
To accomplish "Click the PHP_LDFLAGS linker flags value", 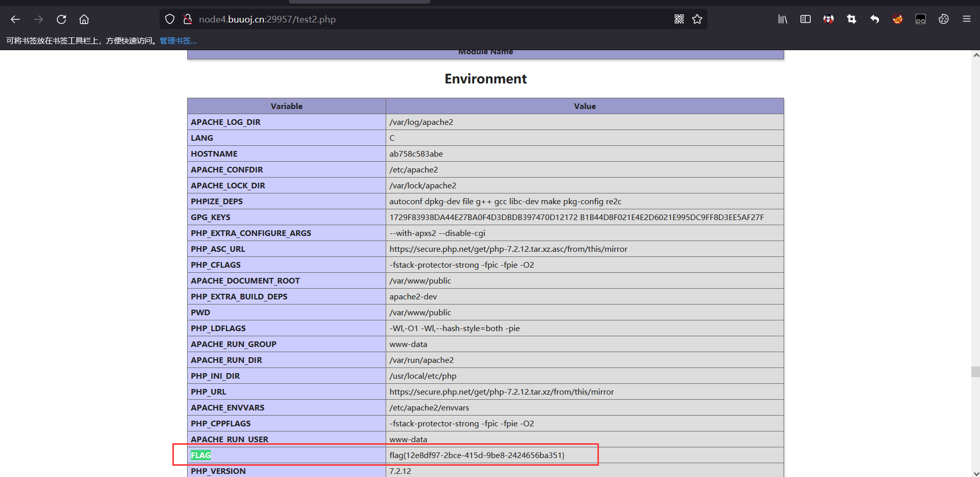I will [x=454, y=328].
